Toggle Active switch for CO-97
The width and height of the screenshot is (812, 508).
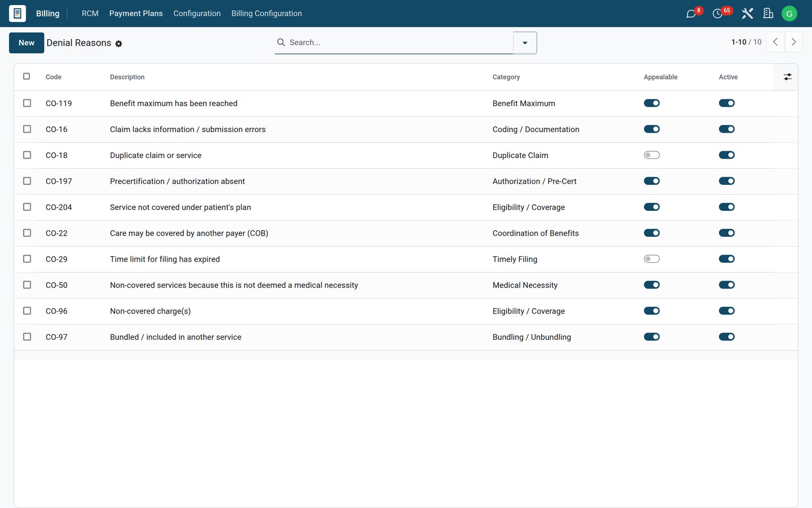[x=727, y=337]
